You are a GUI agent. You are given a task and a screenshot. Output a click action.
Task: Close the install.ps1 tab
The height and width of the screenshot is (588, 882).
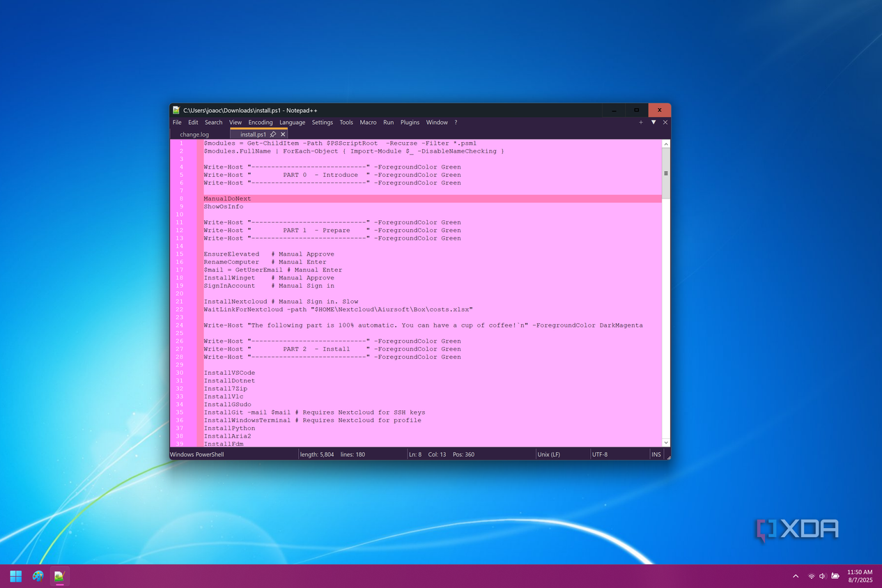pos(283,134)
